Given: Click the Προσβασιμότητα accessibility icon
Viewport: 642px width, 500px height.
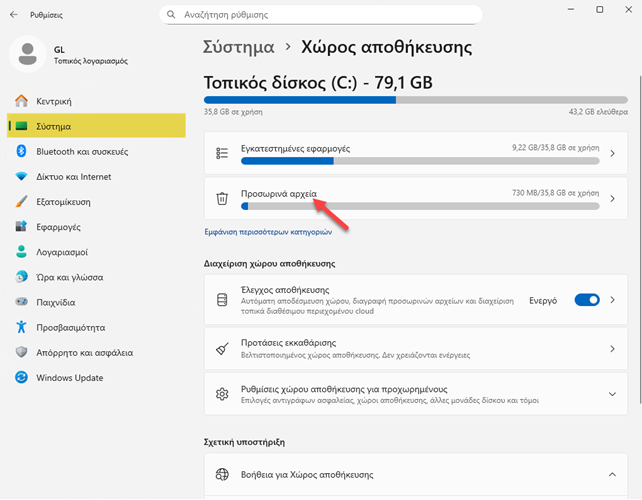Looking at the screenshot, I should [21, 327].
